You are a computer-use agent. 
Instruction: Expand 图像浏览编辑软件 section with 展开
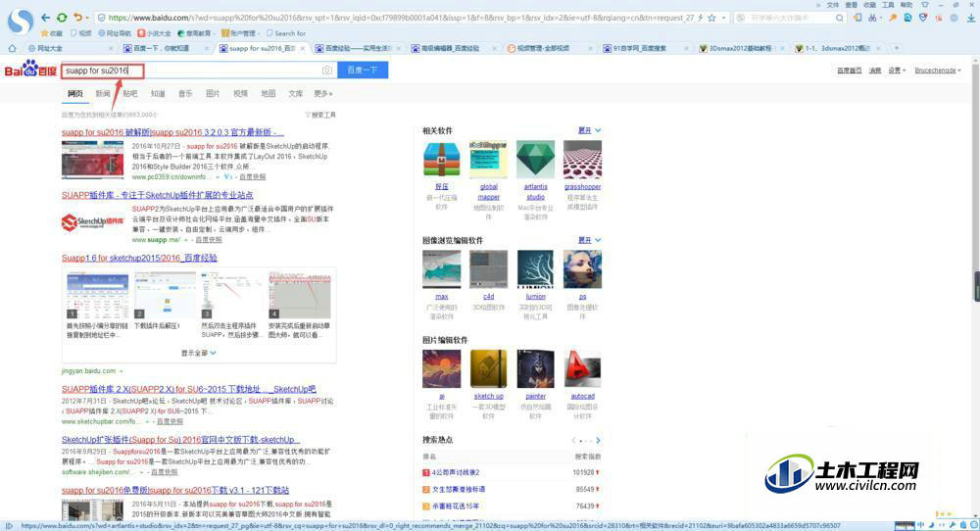pos(589,240)
